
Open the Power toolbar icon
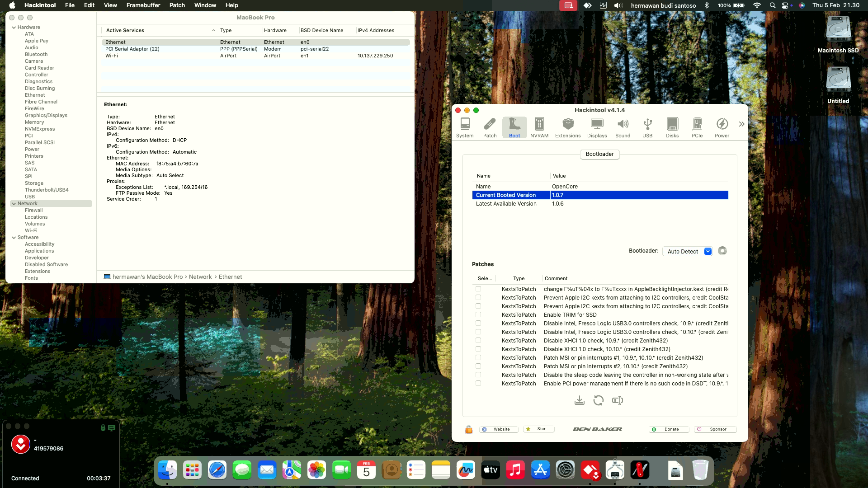722,128
